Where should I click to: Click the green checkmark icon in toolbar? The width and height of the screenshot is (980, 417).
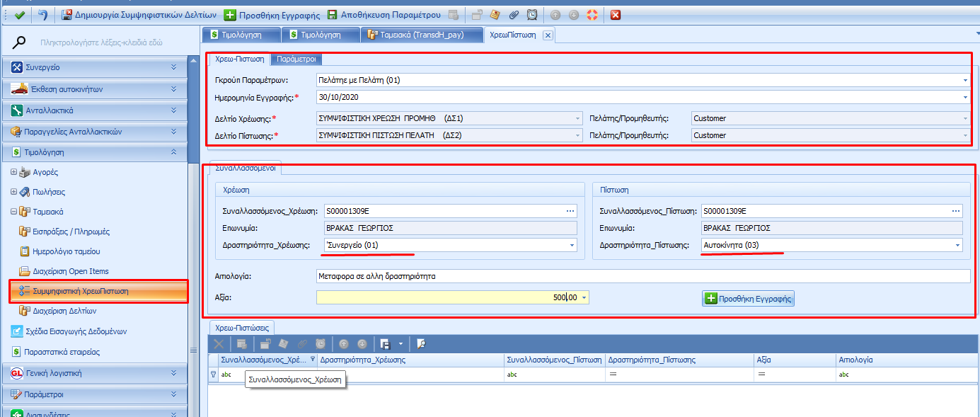[20, 15]
